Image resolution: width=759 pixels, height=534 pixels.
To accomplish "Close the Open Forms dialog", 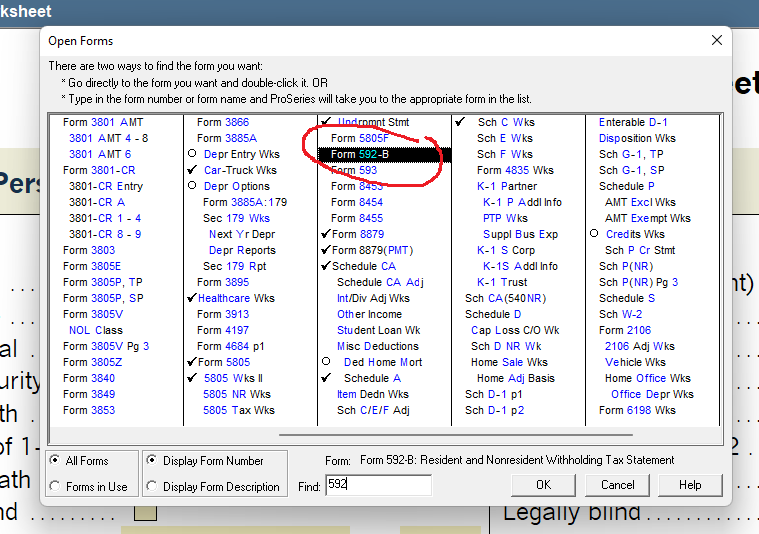I will (x=716, y=41).
